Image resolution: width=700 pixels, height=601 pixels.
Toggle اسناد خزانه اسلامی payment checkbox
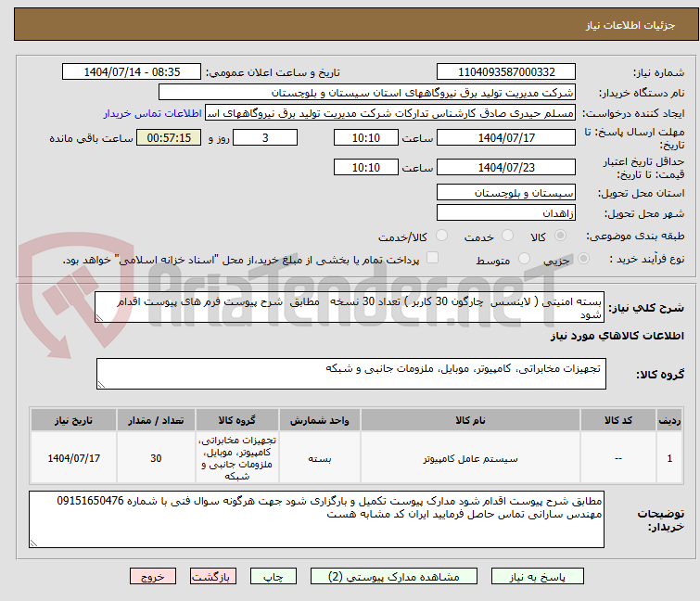(x=433, y=258)
